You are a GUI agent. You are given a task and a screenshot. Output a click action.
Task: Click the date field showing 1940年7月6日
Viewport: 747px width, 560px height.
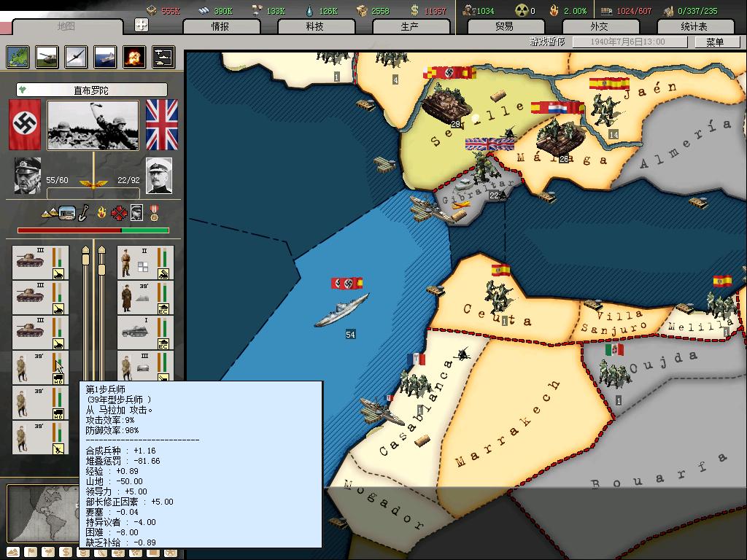tap(629, 42)
